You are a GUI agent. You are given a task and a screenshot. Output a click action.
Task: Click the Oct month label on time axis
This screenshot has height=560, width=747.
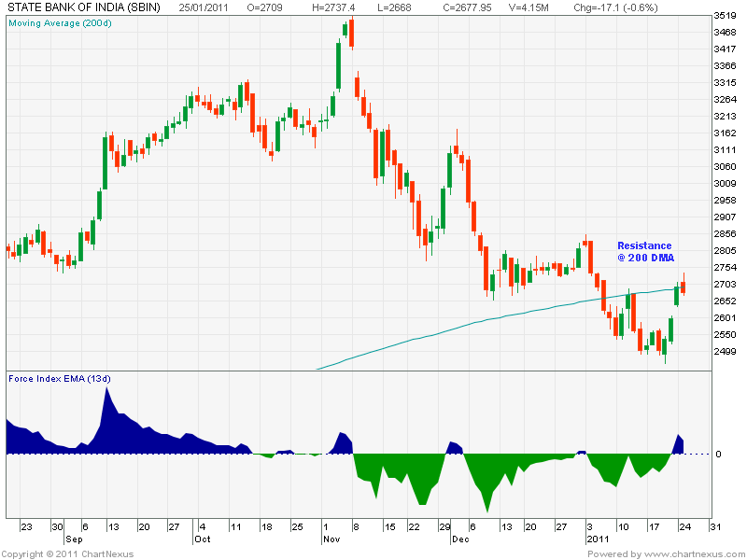coord(203,539)
